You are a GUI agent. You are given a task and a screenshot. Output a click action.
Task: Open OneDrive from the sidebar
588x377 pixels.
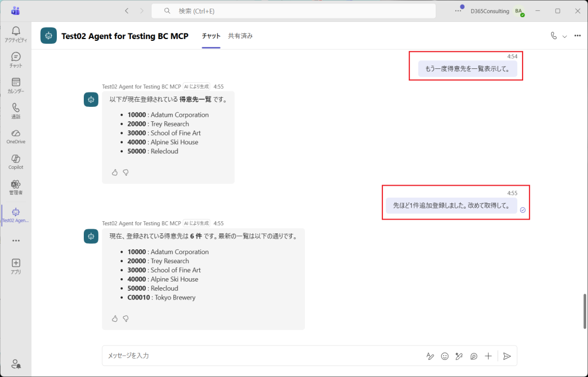16,136
